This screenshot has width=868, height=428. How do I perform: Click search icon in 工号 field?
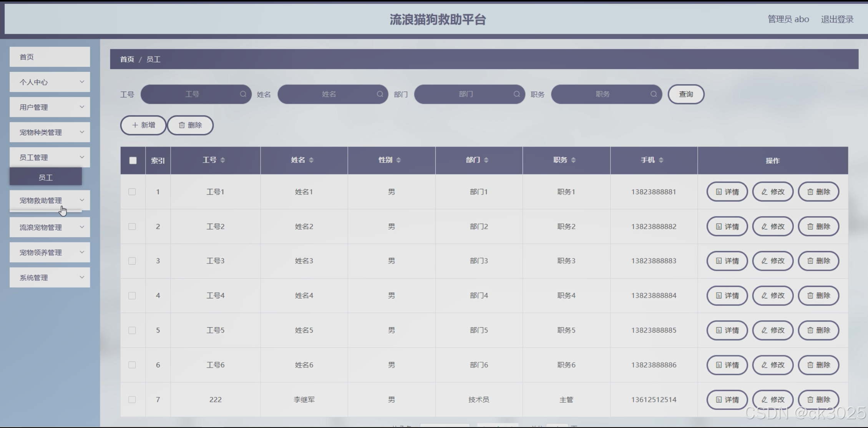click(243, 94)
